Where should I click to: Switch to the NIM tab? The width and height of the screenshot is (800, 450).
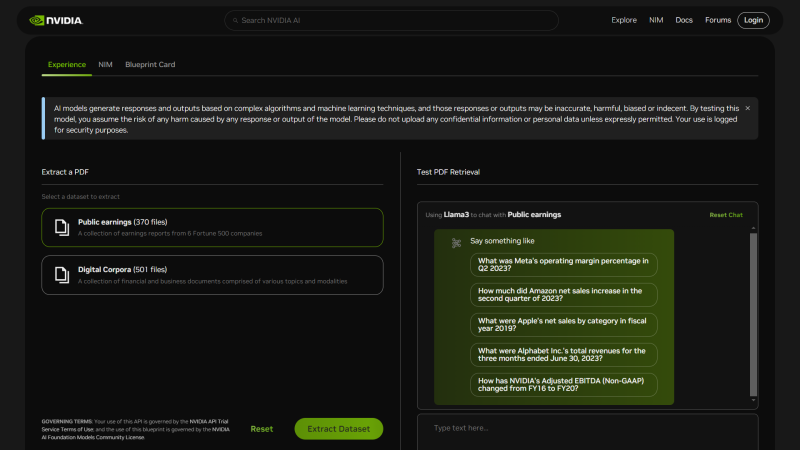pyautogui.click(x=105, y=64)
